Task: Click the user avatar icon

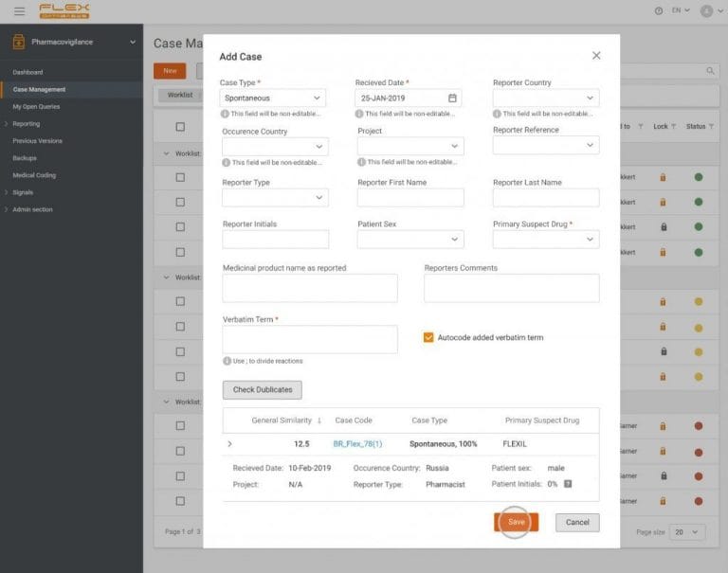Action: [705, 10]
